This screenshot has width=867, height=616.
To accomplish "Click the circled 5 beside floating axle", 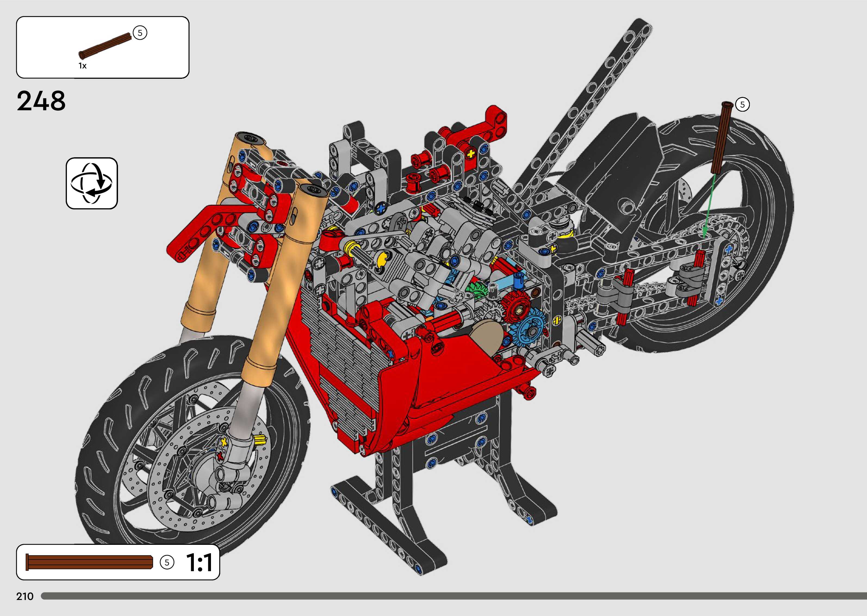I will 742,105.
